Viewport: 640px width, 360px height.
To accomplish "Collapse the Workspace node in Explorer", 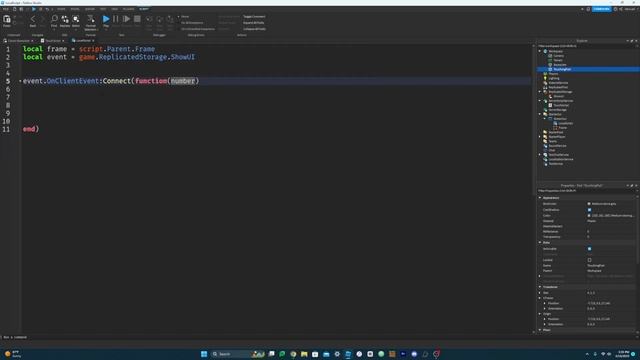I will click(x=540, y=51).
